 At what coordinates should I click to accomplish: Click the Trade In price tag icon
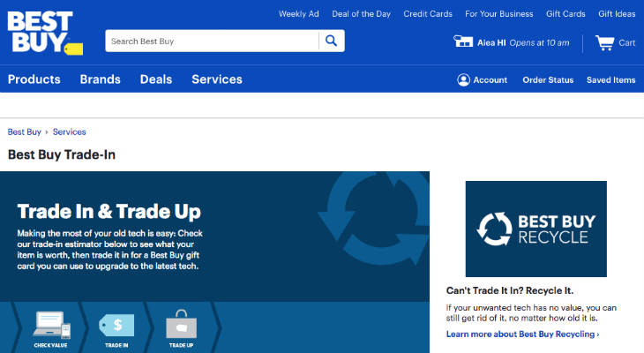click(116, 325)
